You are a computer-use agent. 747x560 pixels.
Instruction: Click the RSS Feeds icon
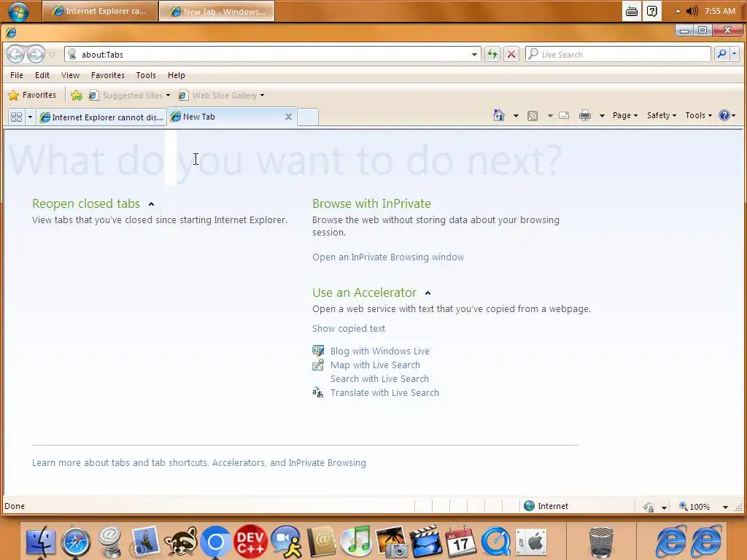(x=533, y=116)
